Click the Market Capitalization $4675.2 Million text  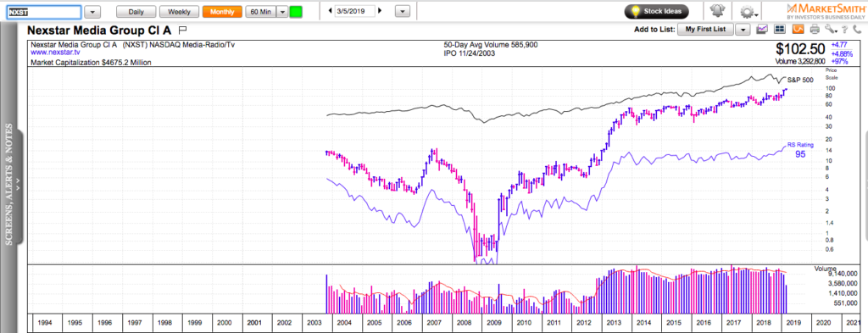(92, 63)
